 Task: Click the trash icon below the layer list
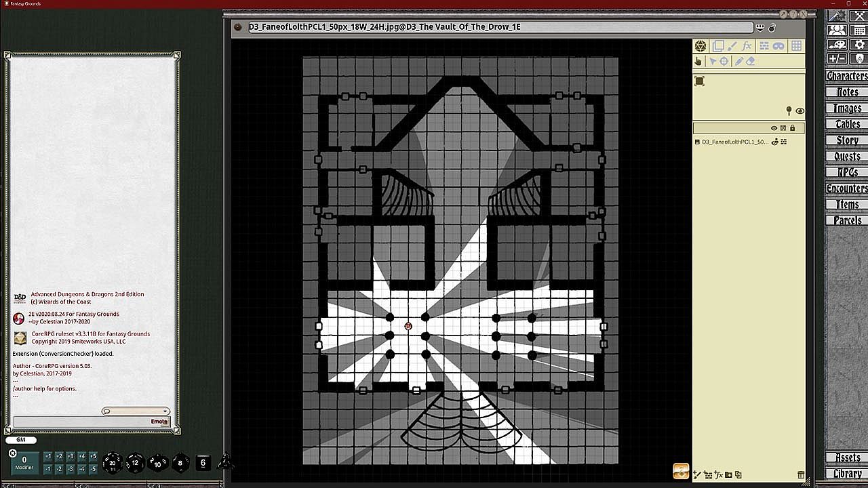coord(801,475)
